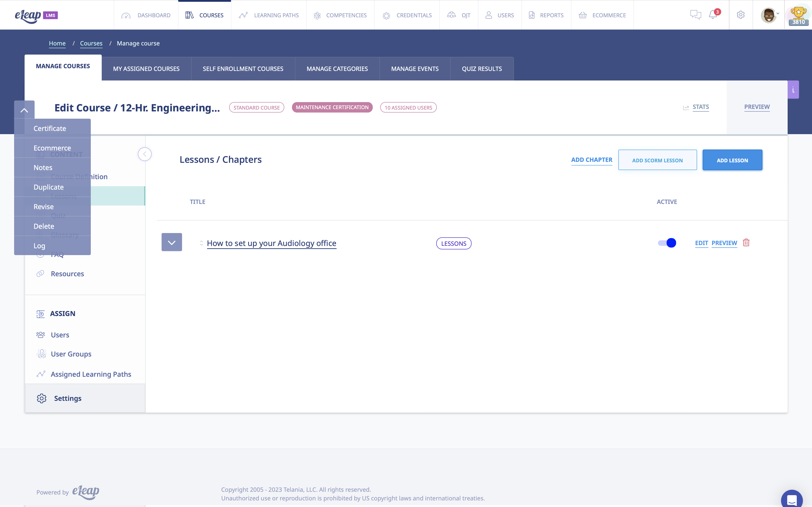
Task: Open the avatar dropdown chevron
Action: point(778,14)
